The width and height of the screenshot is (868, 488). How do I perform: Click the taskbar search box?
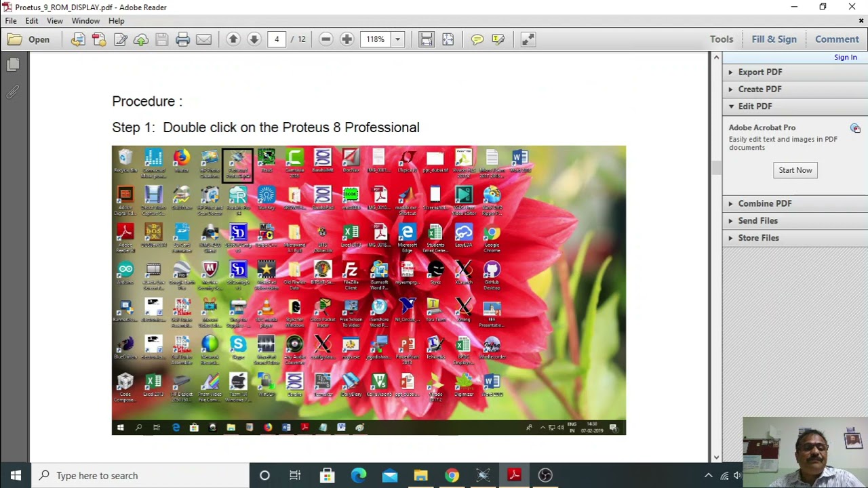click(x=140, y=476)
